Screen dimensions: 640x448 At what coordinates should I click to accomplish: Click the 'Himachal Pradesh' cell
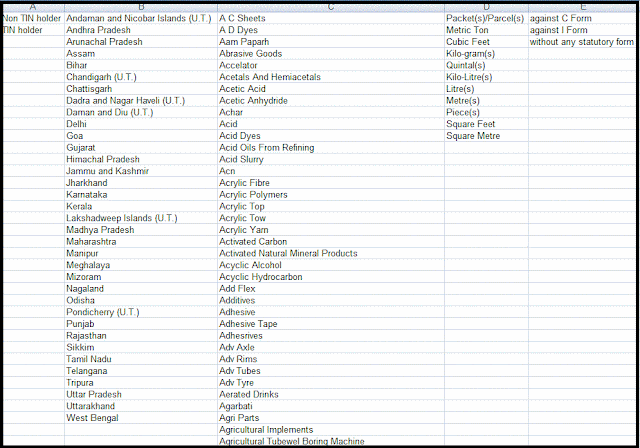tap(141, 160)
